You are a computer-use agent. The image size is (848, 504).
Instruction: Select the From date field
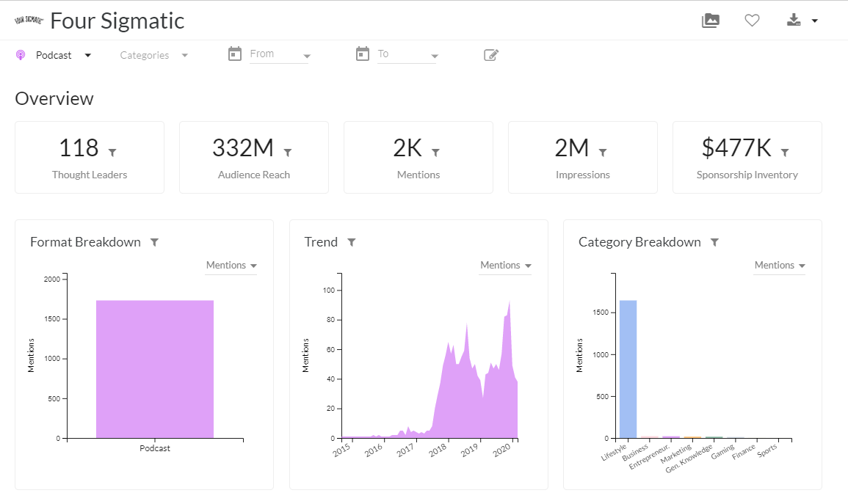tap(279, 54)
